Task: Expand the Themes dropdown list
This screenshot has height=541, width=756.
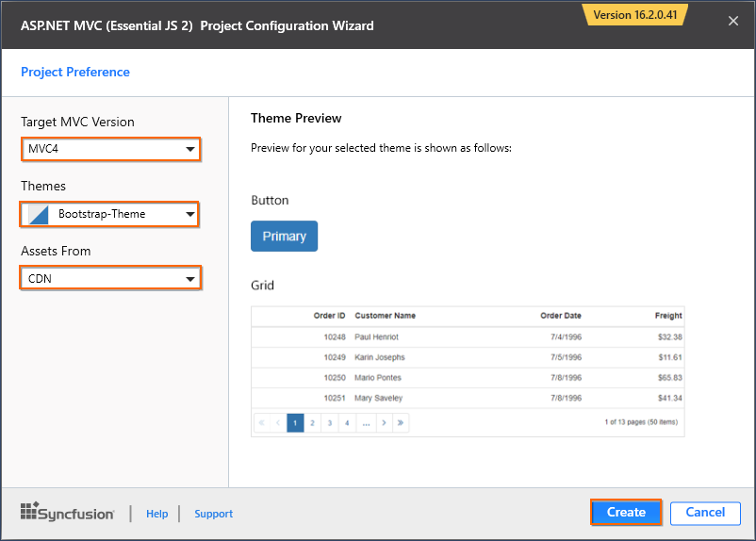Action: [x=110, y=214]
